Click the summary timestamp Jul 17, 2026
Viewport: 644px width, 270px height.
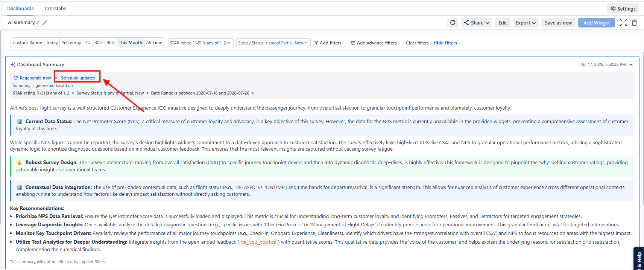[603, 65]
